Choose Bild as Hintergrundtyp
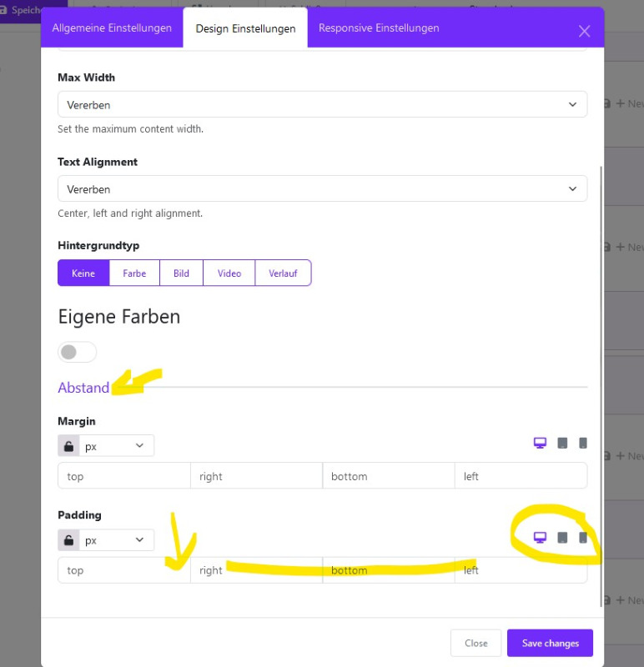The width and height of the screenshot is (644, 667). tap(181, 273)
